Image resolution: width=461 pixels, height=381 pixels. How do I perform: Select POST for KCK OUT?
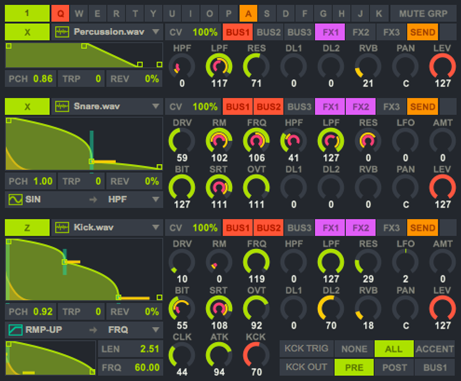click(x=394, y=367)
